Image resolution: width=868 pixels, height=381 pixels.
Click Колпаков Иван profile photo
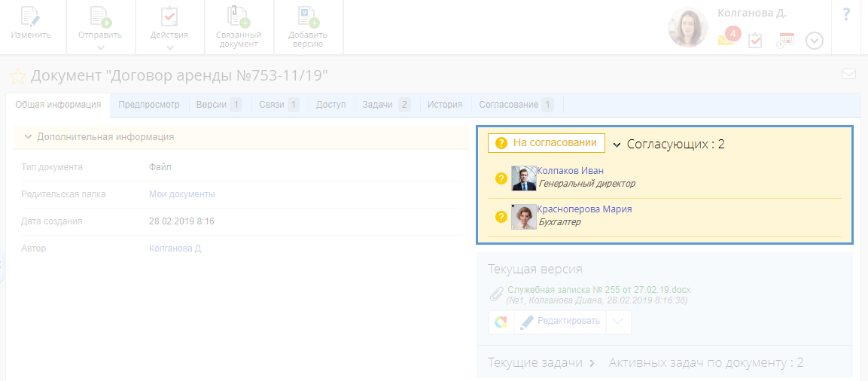(x=523, y=178)
